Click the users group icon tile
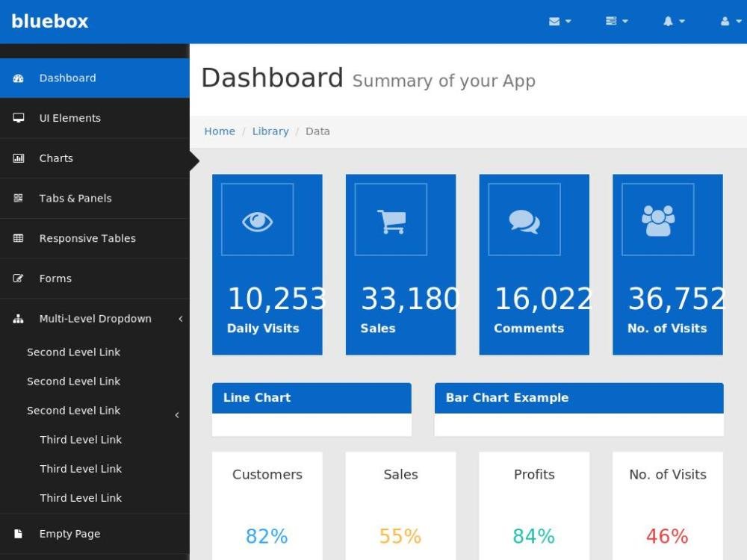Screen dimensions: 747x560 [657, 221]
